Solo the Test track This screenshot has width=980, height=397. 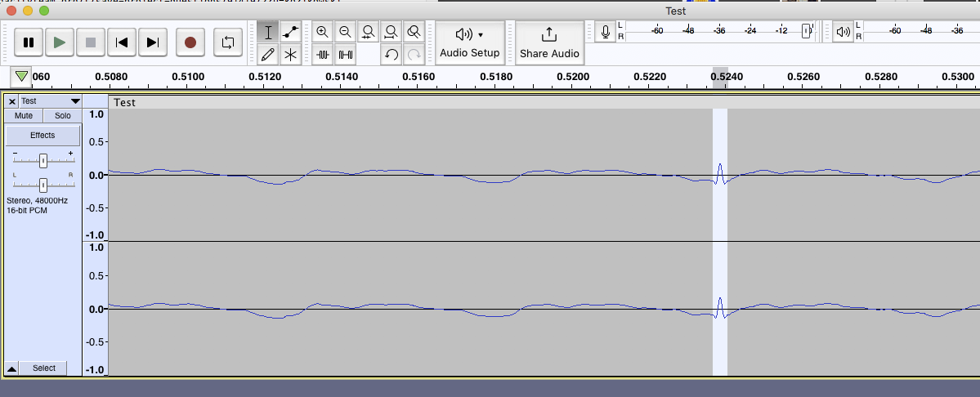[62, 116]
